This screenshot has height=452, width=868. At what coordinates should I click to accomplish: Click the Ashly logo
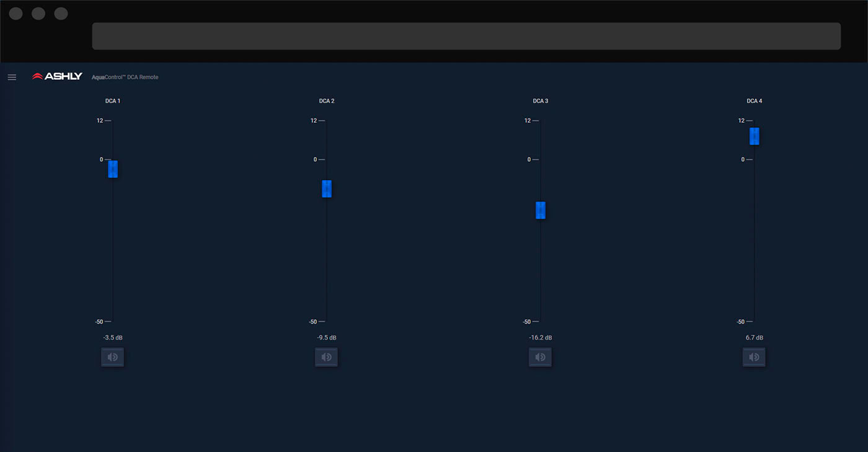(x=57, y=76)
